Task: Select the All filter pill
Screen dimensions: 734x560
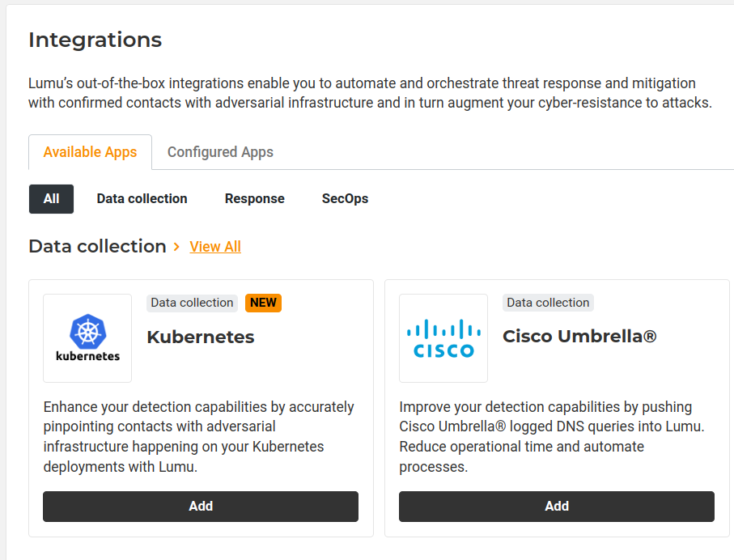Action: coord(51,199)
